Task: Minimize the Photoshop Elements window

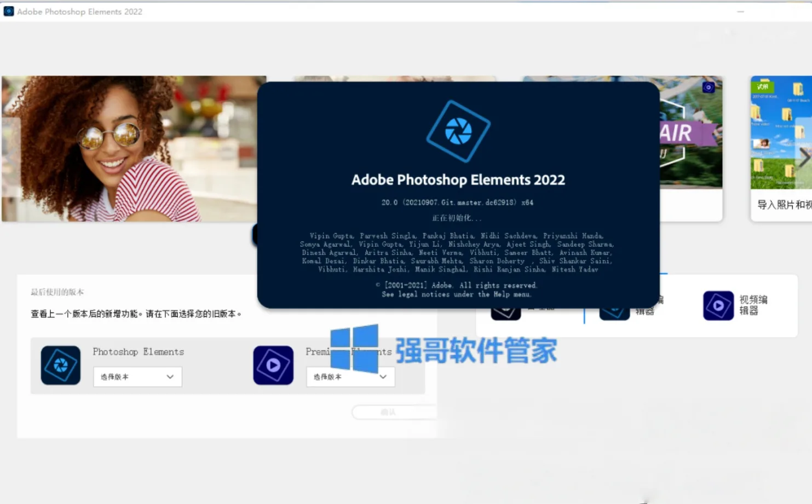Action: click(740, 11)
